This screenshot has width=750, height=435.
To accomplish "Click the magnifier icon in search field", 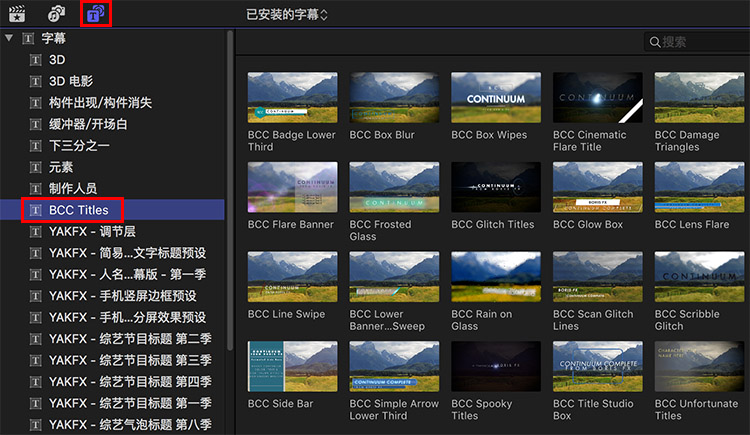I will coord(655,42).
